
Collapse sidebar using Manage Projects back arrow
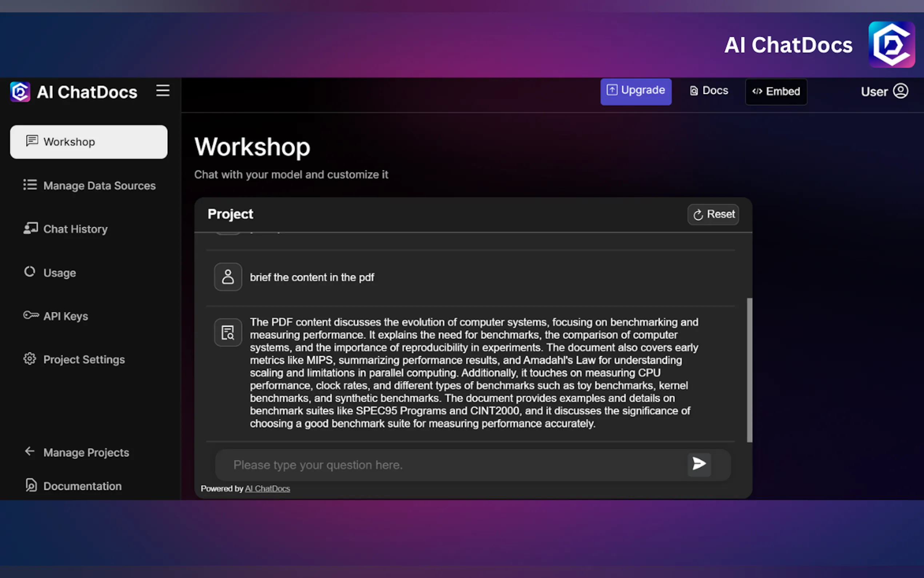29,451
